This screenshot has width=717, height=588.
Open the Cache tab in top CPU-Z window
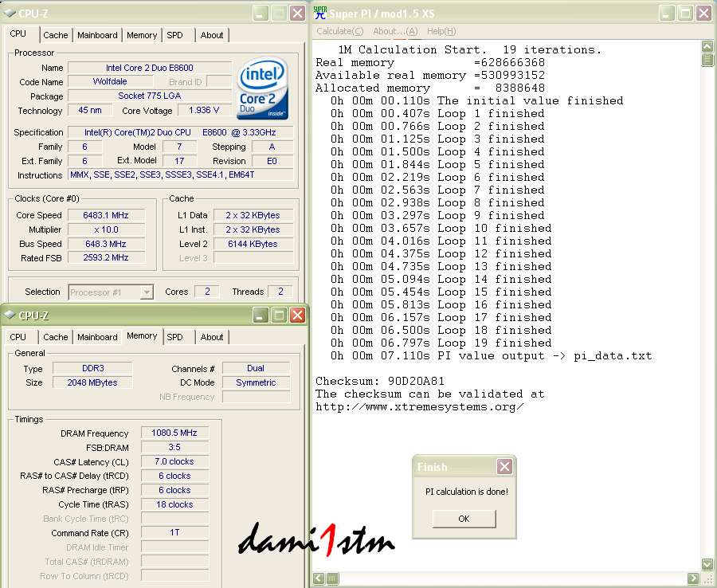pyautogui.click(x=55, y=35)
